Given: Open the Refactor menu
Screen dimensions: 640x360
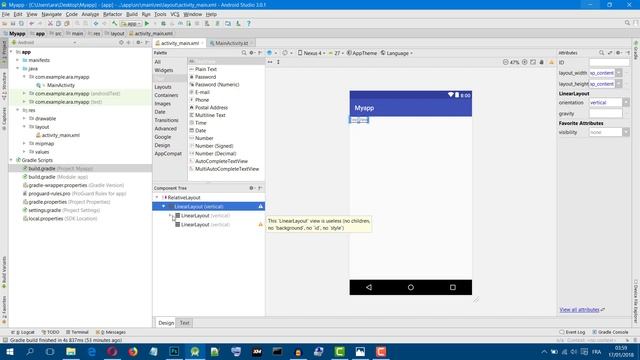Looking at the screenshot, I should [112, 14].
